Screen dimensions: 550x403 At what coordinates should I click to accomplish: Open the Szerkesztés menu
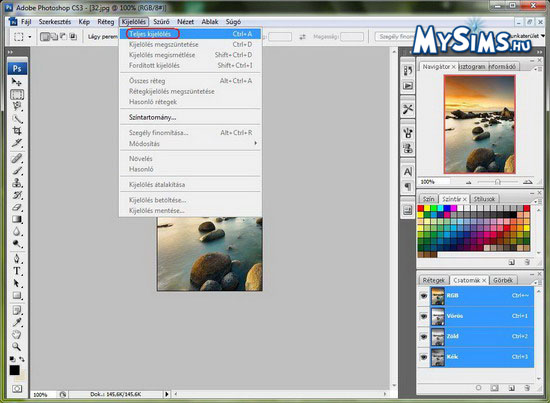click(x=55, y=22)
